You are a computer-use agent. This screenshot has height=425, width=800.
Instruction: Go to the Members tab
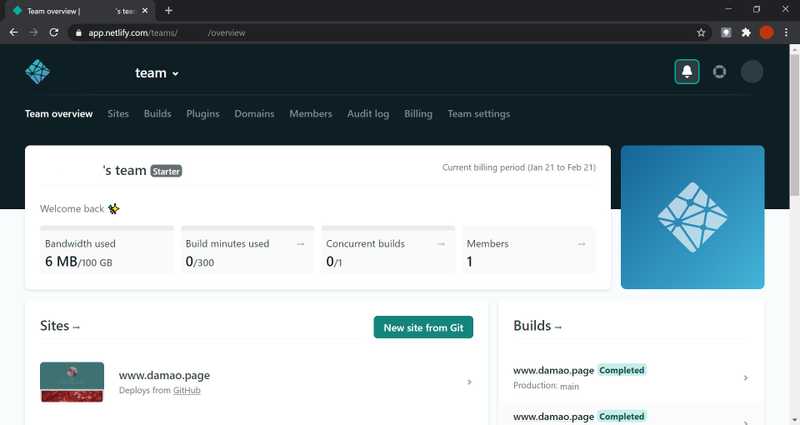[310, 114]
